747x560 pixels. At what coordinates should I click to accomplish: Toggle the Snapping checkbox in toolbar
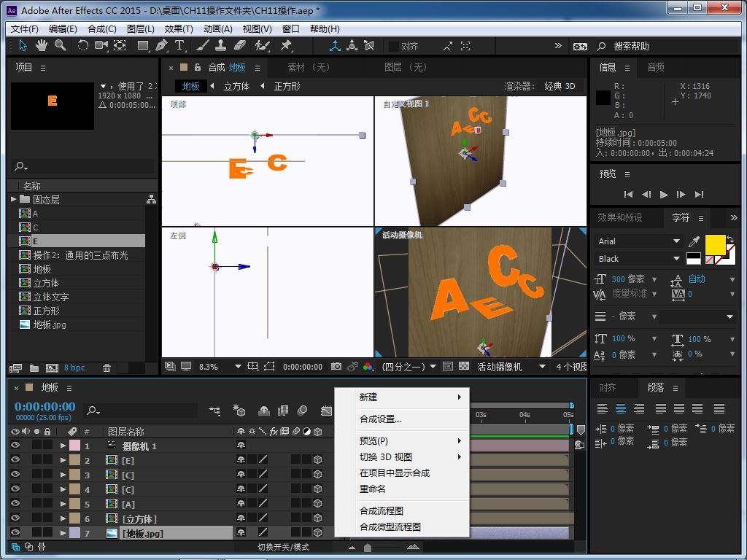point(393,46)
